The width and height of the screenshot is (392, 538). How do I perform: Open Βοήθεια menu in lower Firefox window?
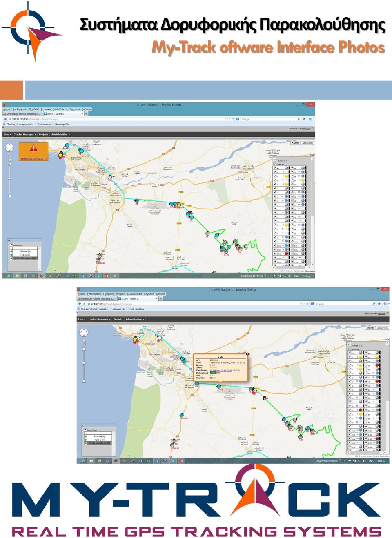(160, 294)
